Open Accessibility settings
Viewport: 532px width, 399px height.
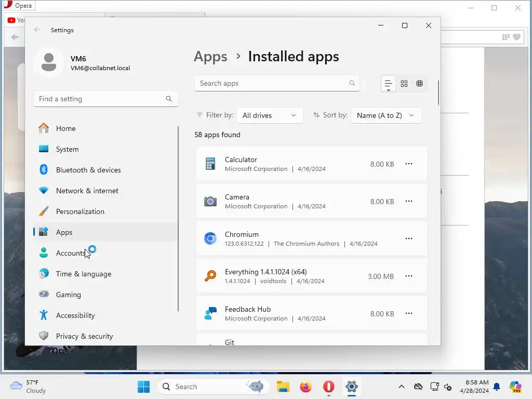105,315
